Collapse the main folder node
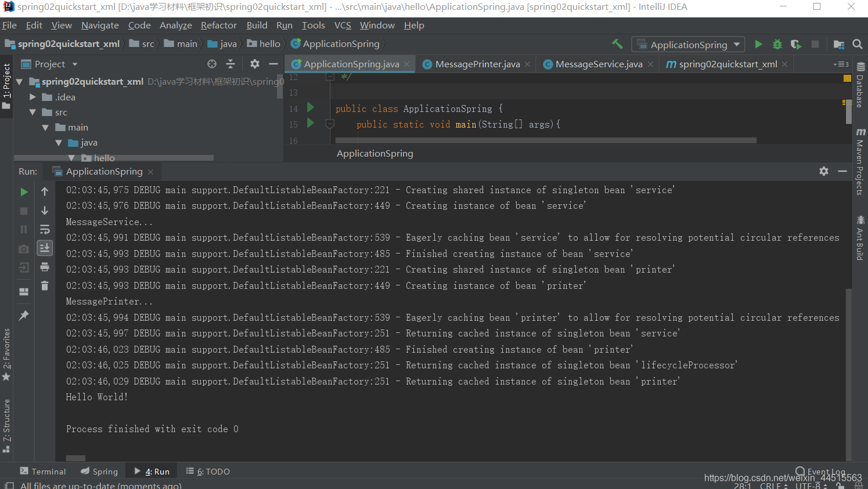 click(45, 128)
